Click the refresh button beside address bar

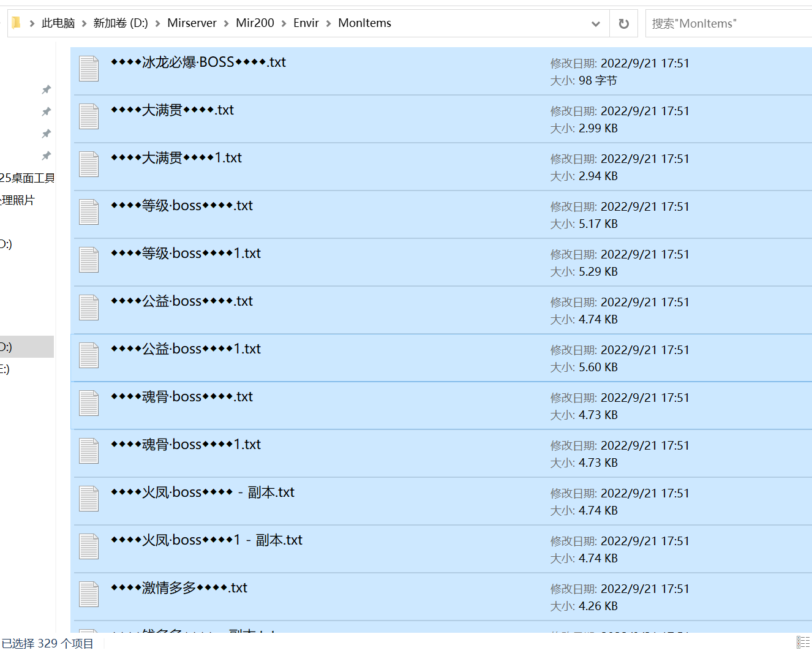tap(623, 23)
